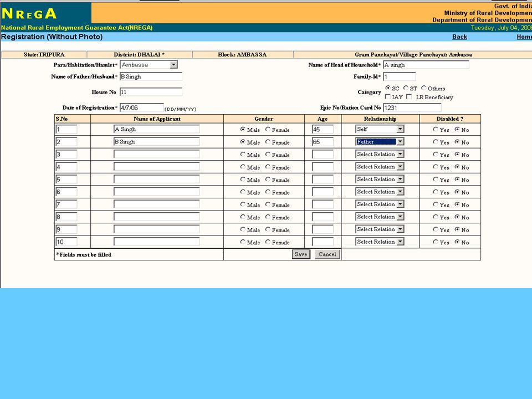Viewport: 532px width, 399px height.
Task: Click the Age field showing 65
Action: coord(323,141)
